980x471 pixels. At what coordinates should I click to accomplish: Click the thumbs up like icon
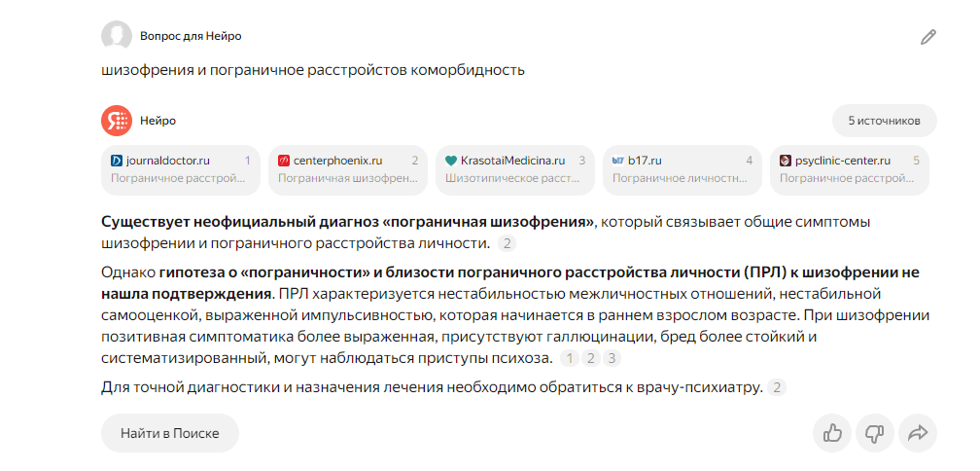[x=832, y=433]
